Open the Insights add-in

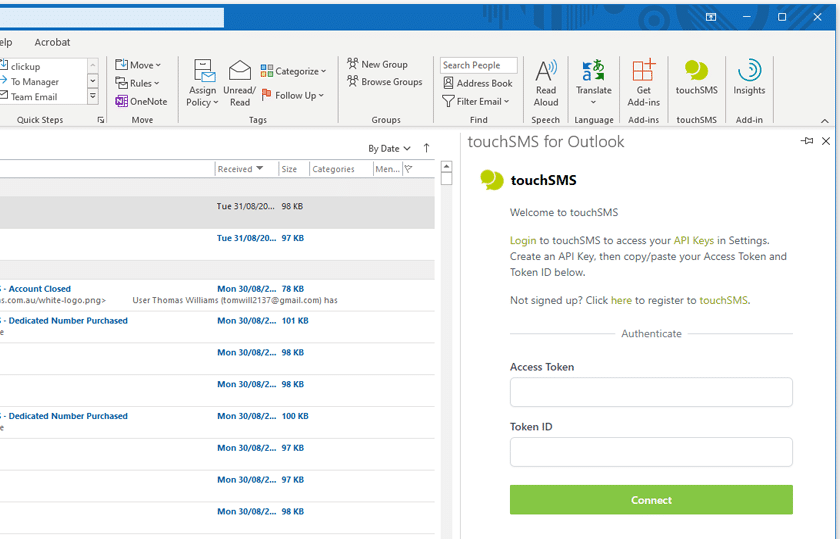pyautogui.click(x=749, y=71)
